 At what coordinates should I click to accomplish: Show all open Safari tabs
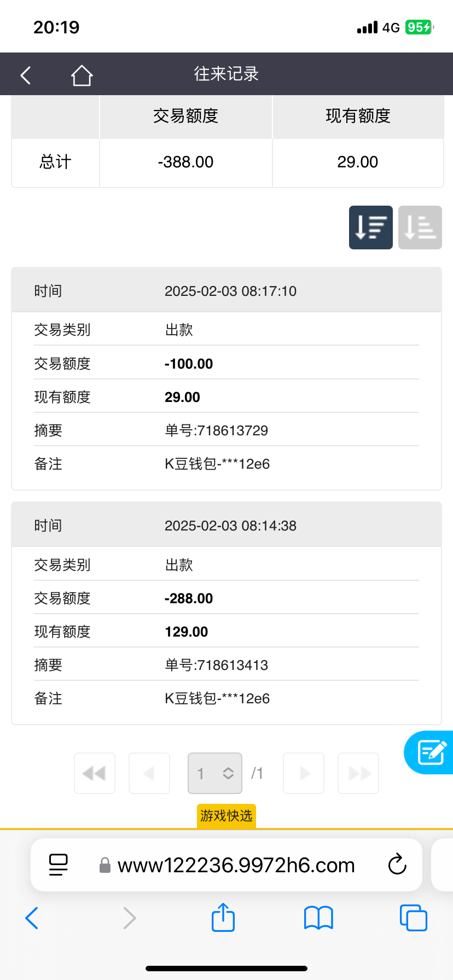pos(413,918)
